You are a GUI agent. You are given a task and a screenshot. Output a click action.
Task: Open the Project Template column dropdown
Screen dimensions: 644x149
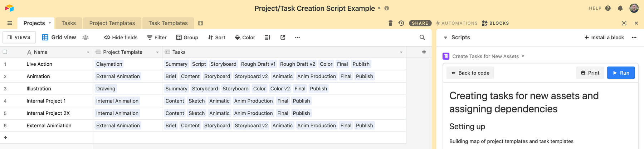pos(157,52)
